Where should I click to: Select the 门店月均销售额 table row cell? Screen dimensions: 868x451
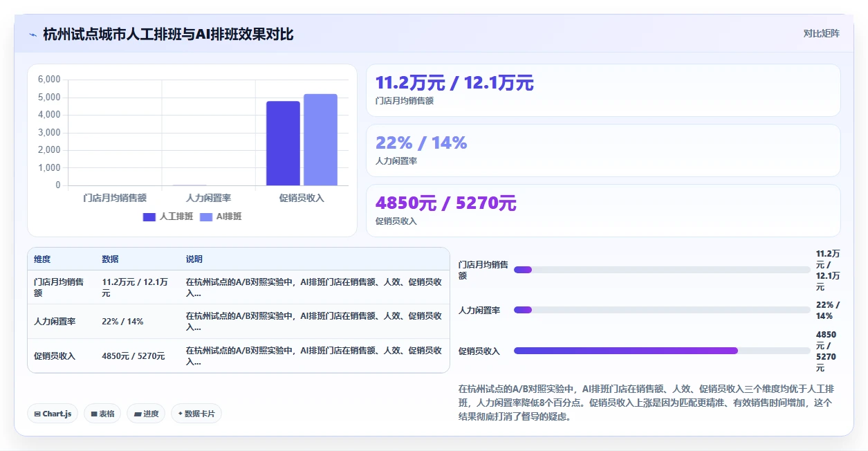pyautogui.click(x=61, y=287)
